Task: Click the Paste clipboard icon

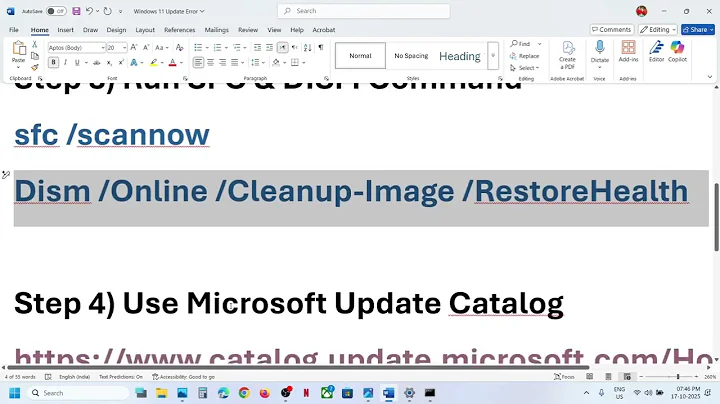Action: [19, 48]
